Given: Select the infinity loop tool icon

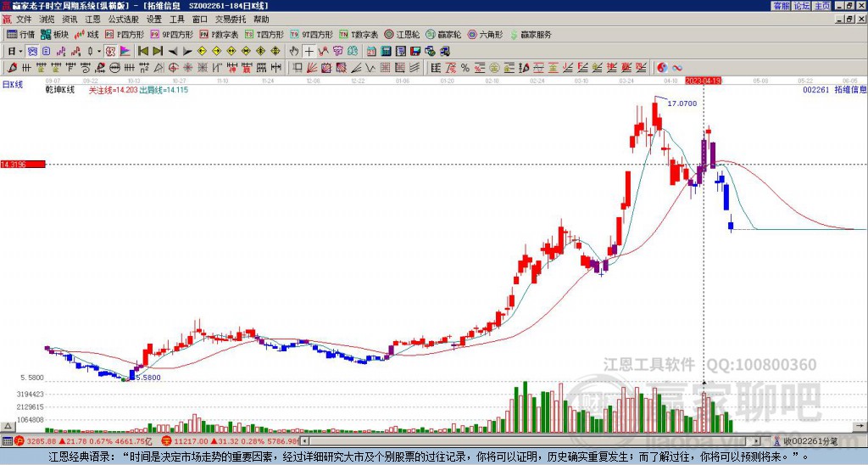Looking at the screenshot, I should 677,68.
